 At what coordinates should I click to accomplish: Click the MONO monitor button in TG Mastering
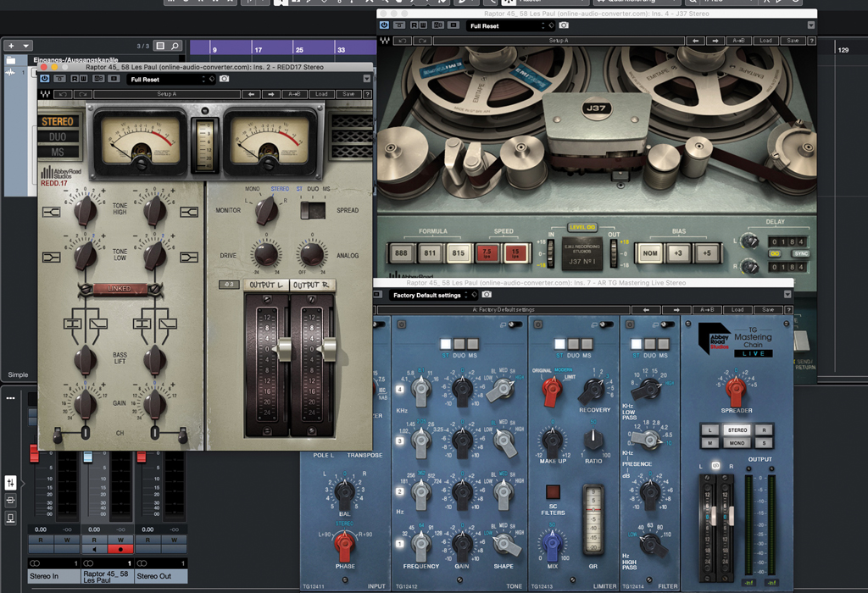point(737,443)
